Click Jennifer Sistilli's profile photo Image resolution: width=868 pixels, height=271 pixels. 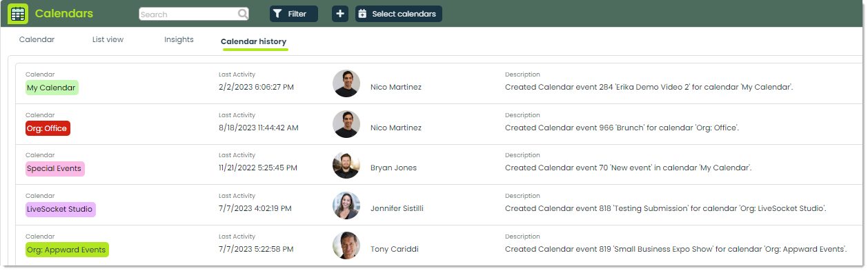coord(346,205)
